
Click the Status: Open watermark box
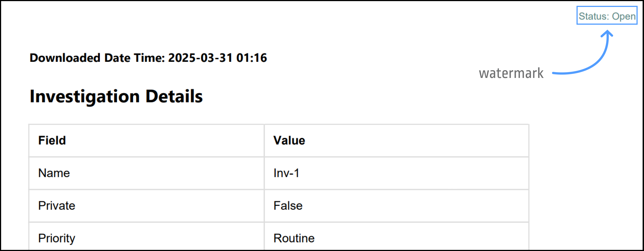click(607, 16)
